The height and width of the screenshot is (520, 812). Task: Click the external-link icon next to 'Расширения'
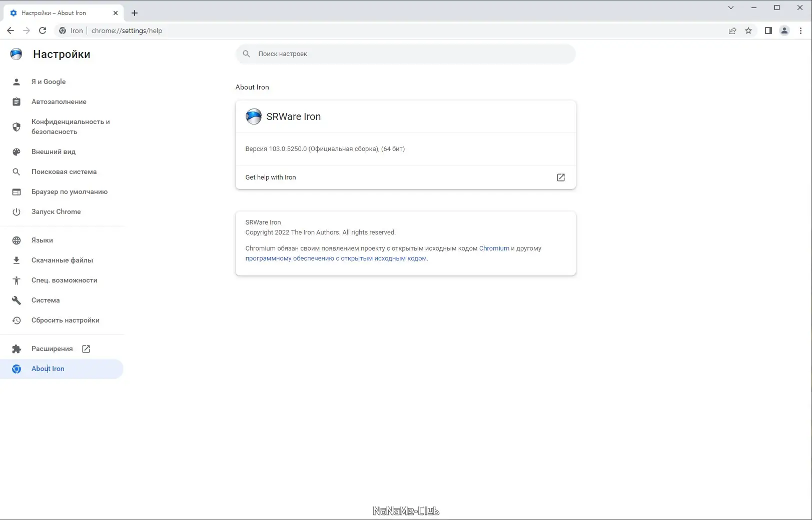tap(86, 348)
